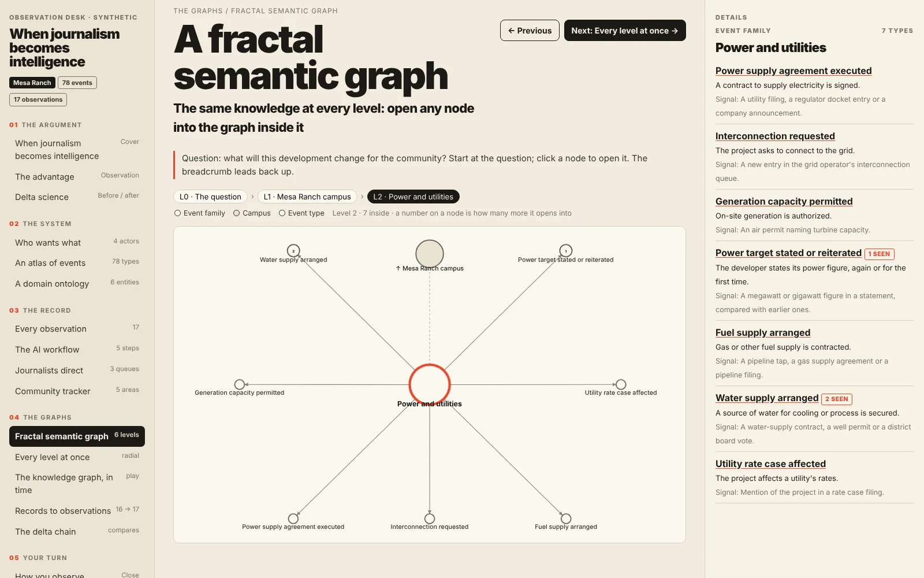Open Every observation in the sidebar
The image size is (924, 578).
[77, 329]
